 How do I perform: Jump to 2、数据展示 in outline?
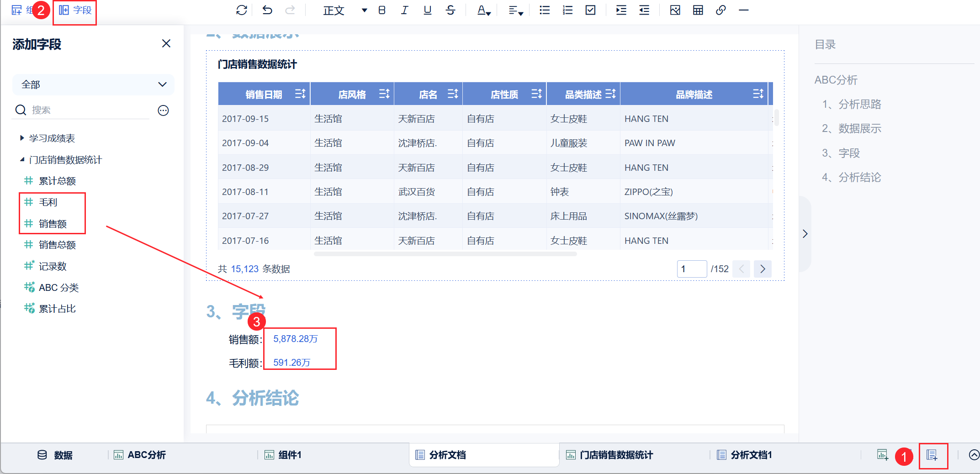coord(852,128)
